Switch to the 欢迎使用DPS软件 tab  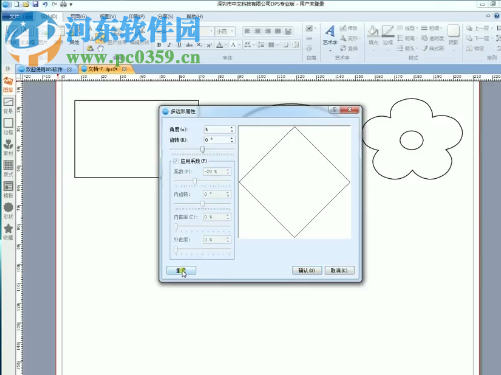45,69
